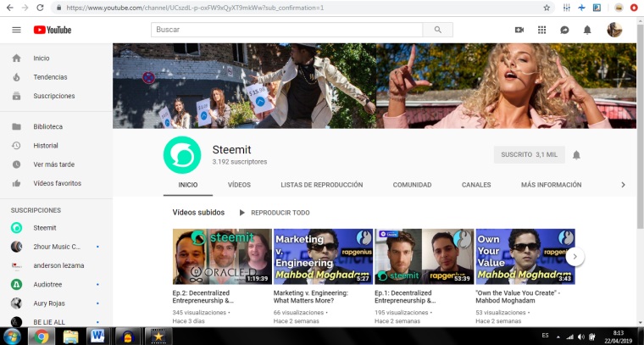This screenshot has width=644, height=345.
Task: Open Historial in sidebar
Action: point(56,146)
